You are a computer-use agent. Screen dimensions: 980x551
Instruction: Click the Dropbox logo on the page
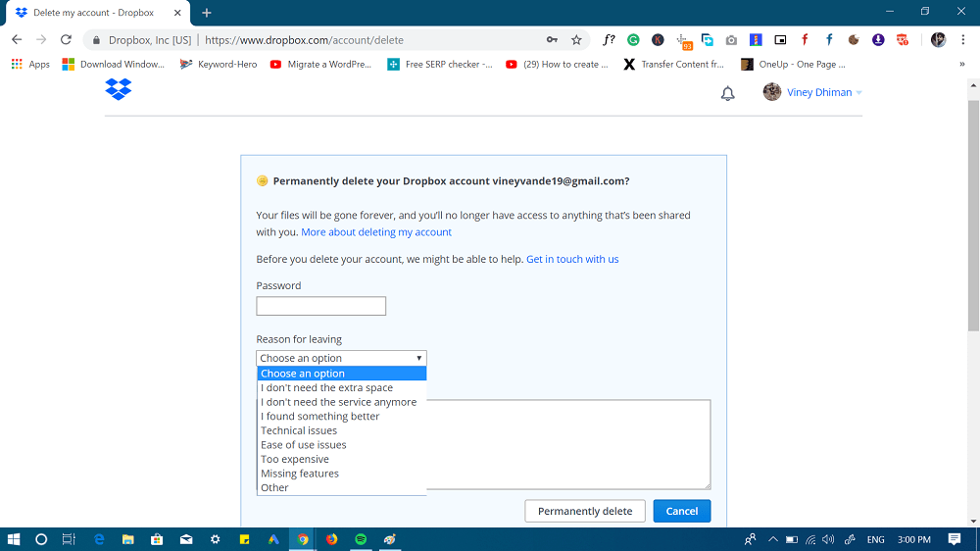click(119, 89)
